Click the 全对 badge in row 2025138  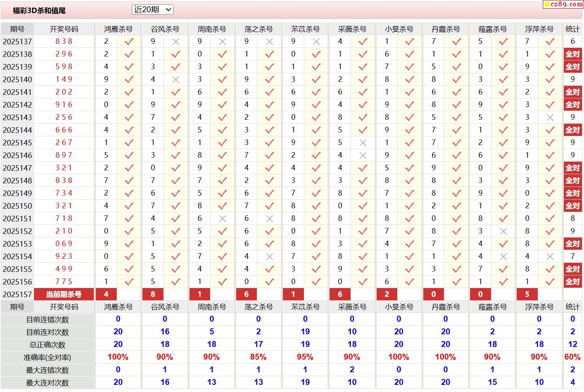tap(573, 54)
